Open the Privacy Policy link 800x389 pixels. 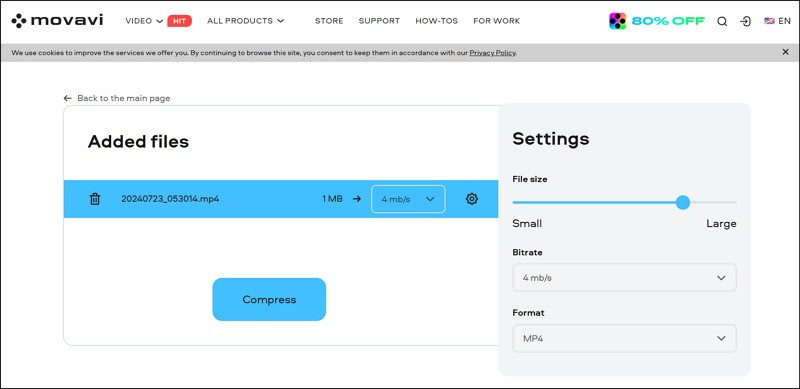point(492,53)
